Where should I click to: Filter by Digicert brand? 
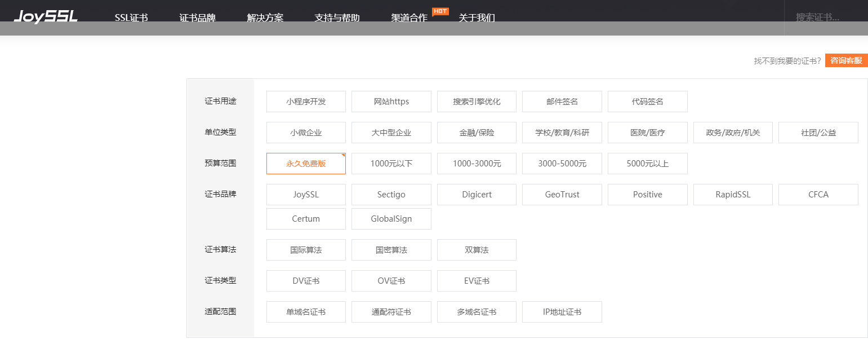coord(477,195)
